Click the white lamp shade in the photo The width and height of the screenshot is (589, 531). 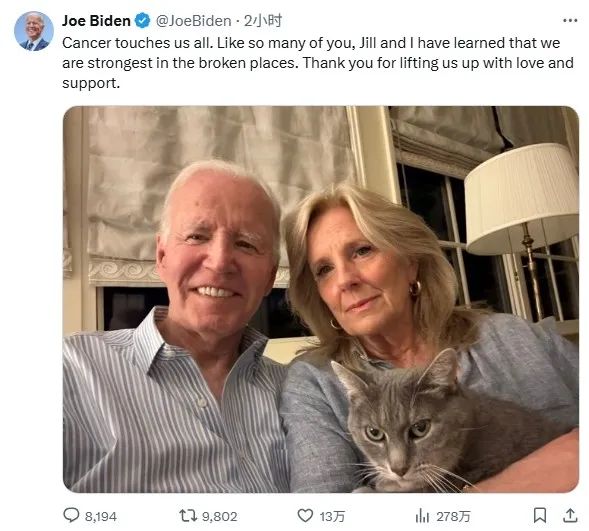tap(521, 197)
